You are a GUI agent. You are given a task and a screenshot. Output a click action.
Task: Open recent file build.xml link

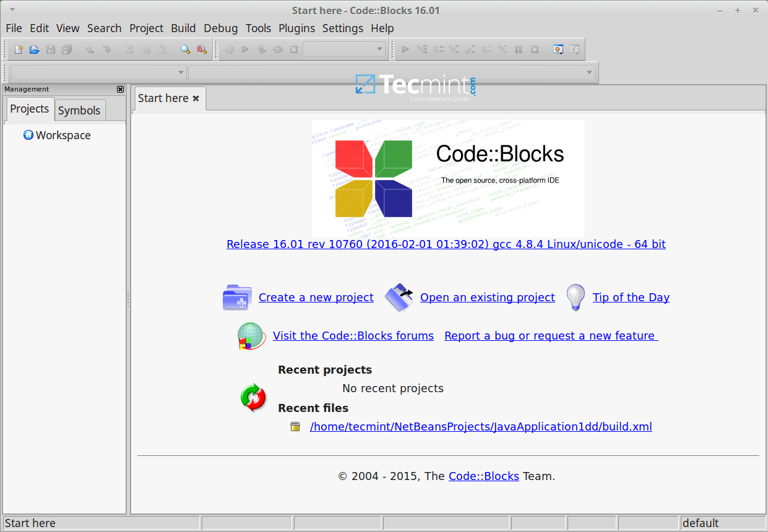pyautogui.click(x=481, y=426)
